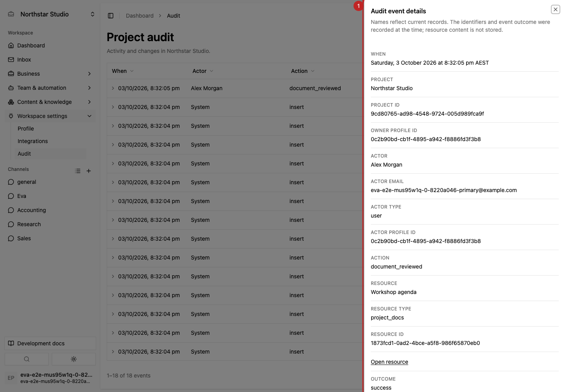
Task: Select the resource ID 1873fcd1-0ad2-4bce-a5f8-986f65870eb0
Action: 425,343
